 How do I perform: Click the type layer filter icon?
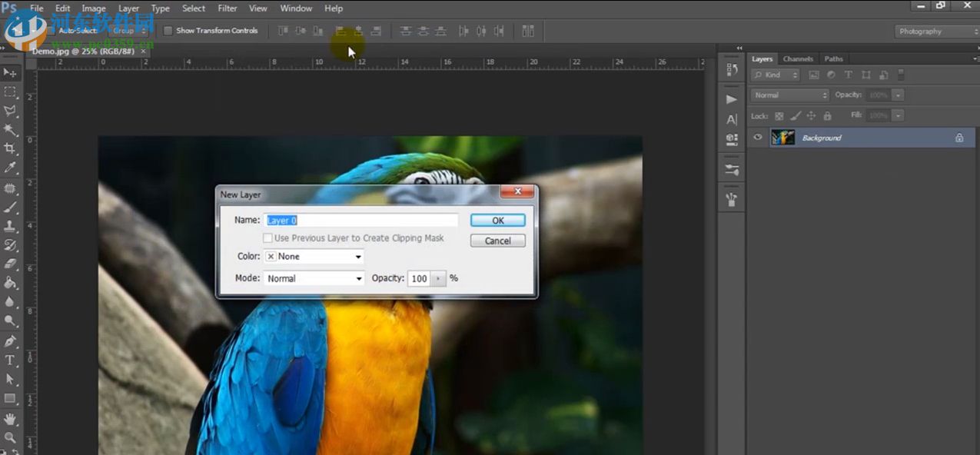(x=849, y=75)
